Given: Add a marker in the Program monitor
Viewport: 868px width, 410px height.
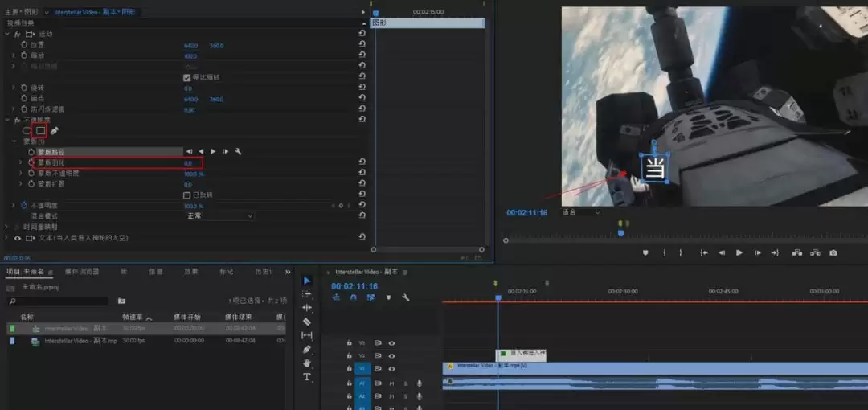Looking at the screenshot, I should pos(645,252).
